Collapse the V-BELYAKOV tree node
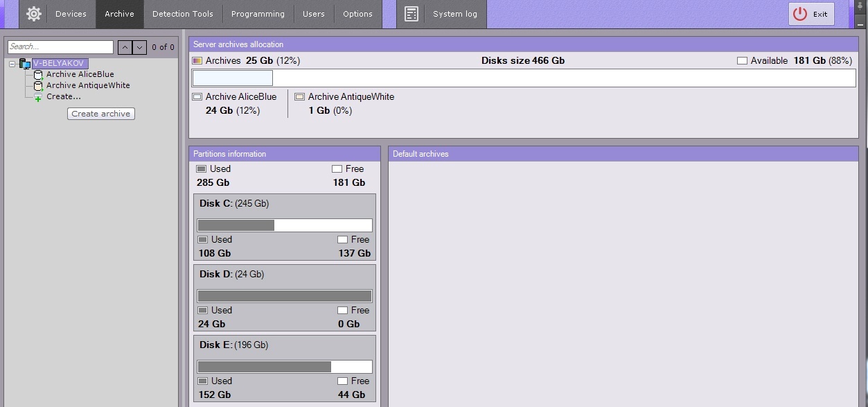This screenshot has width=868, height=407. point(12,64)
